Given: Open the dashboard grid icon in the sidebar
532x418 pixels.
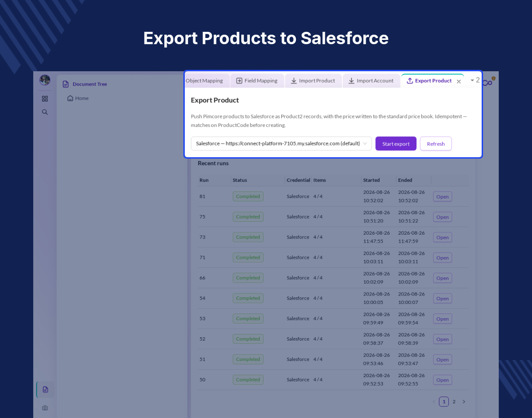Looking at the screenshot, I should pos(45,99).
